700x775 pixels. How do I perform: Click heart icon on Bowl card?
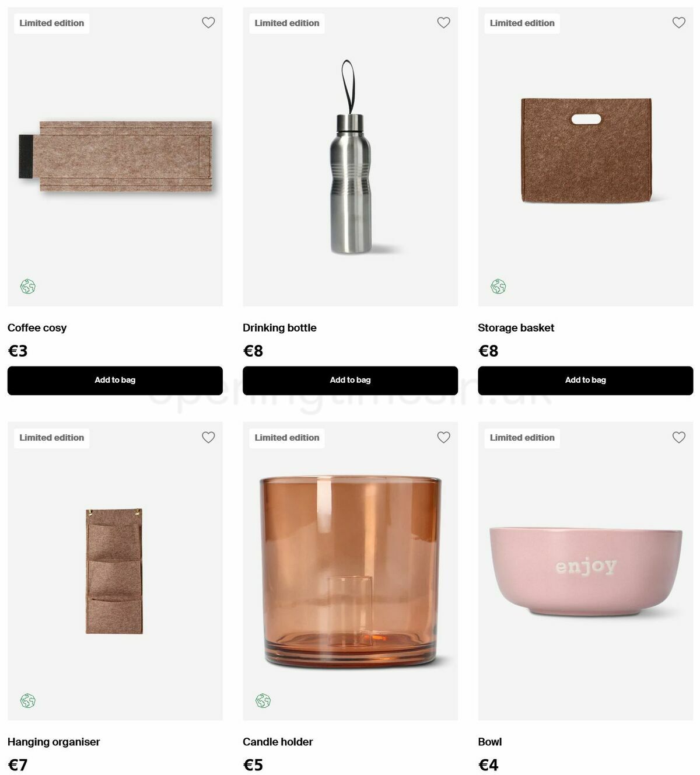678,437
